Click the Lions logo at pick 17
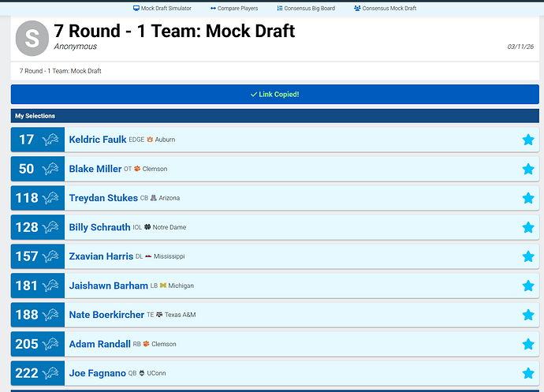Viewport: 544px width, 392px height. (50, 140)
